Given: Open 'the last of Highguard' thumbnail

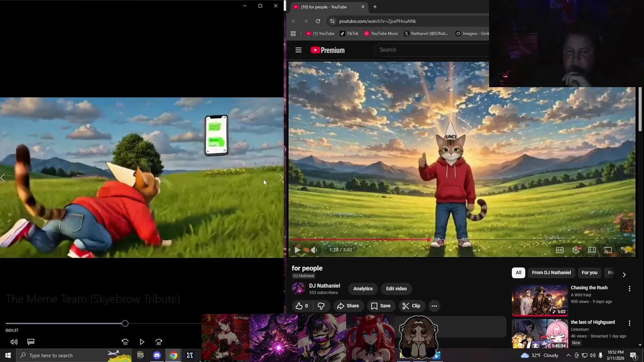Looking at the screenshot, I should point(540,334).
